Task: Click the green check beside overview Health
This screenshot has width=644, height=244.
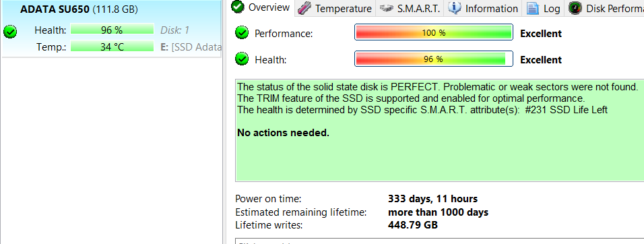Action: (x=242, y=59)
